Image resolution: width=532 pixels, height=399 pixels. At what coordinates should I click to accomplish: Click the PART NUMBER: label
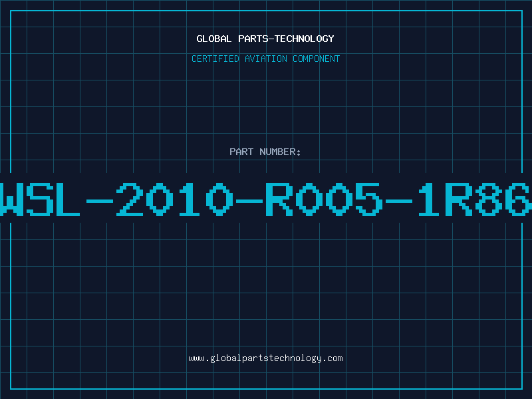click(265, 152)
